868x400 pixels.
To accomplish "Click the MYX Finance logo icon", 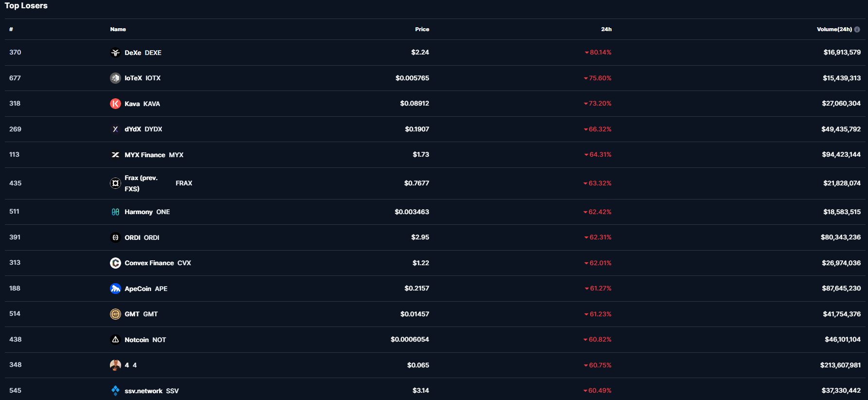I will [115, 155].
